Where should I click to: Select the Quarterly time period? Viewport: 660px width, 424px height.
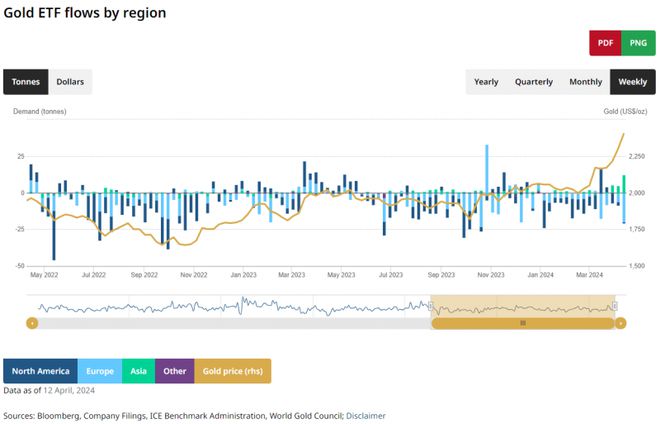533,82
